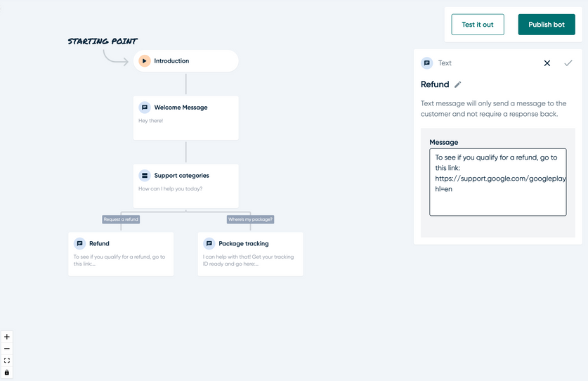Click inside the Message text field
The image size is (588, 381).
pos(497,182)
